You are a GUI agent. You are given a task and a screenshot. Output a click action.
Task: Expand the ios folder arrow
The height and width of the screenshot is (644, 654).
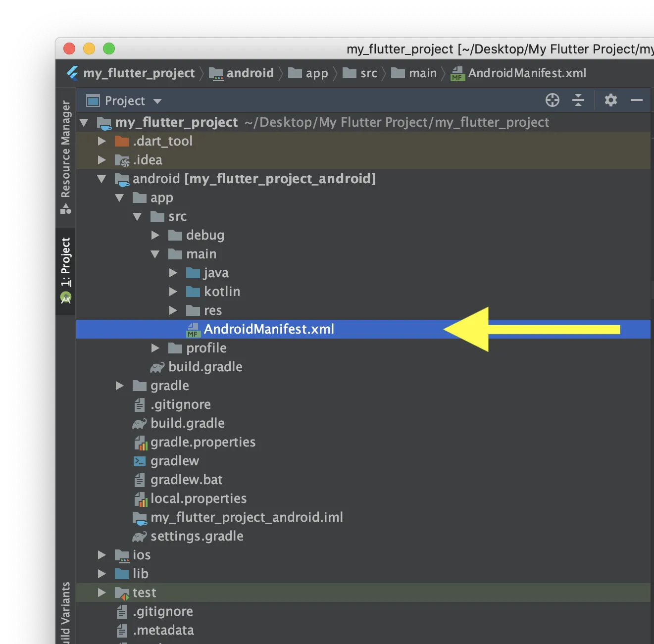pos(102,555)
